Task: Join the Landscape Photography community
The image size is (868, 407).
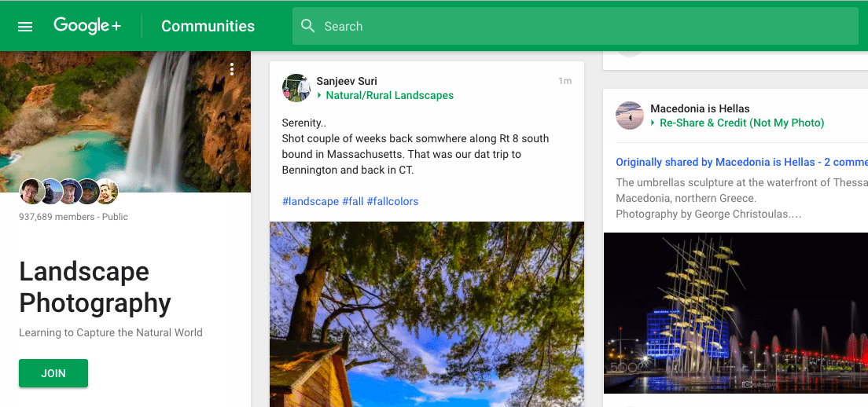Action: pos(53,373)
